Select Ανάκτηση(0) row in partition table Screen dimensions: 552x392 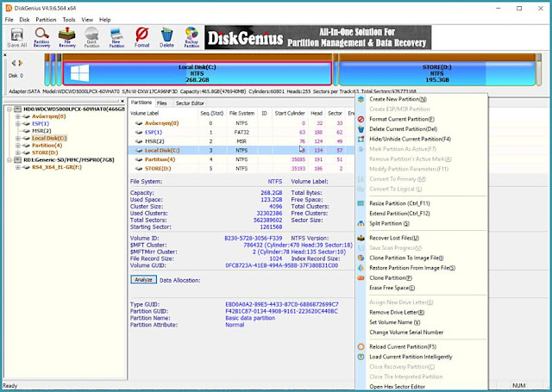241,123
